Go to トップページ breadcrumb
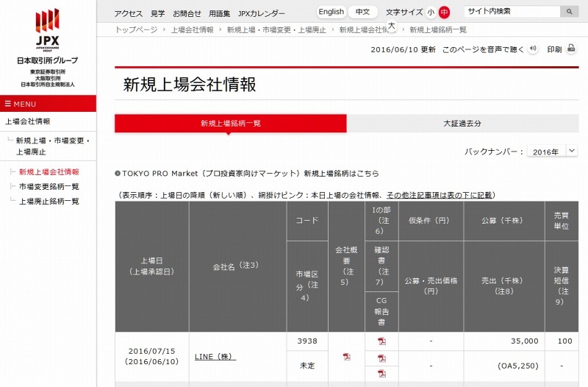The width and height of the screenshot is (588, 387). pyautogui.click(x=136, y=29)
